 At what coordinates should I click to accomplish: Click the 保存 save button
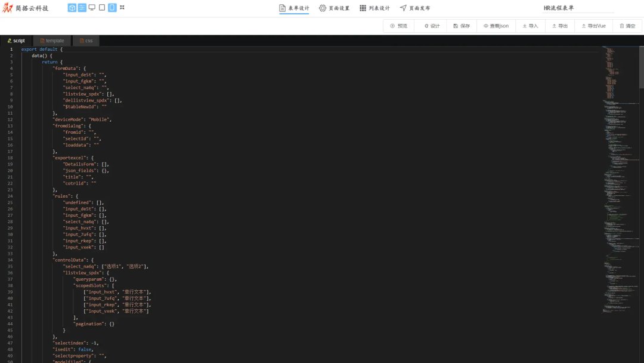pos(462,26)
